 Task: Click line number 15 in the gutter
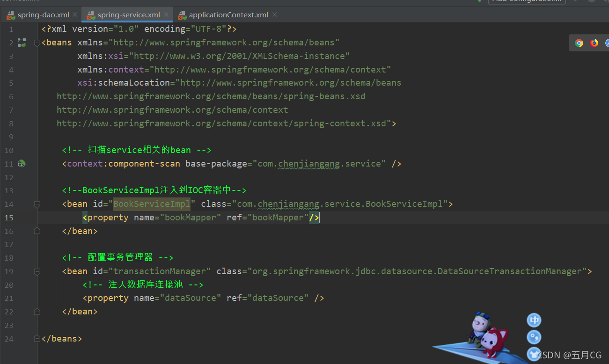click(9, 218)
